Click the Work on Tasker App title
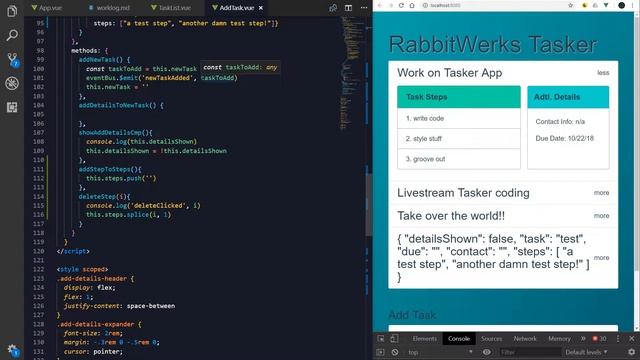Screen dimensions: 640x360 point(449,73)
